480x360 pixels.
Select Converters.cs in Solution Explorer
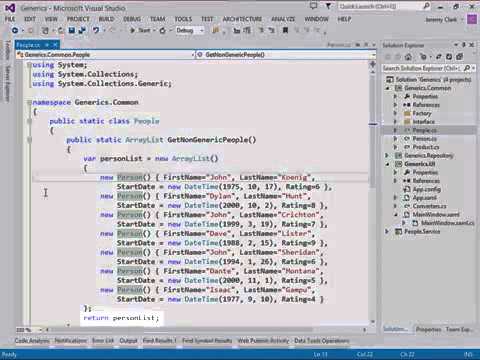click(429, 206)
